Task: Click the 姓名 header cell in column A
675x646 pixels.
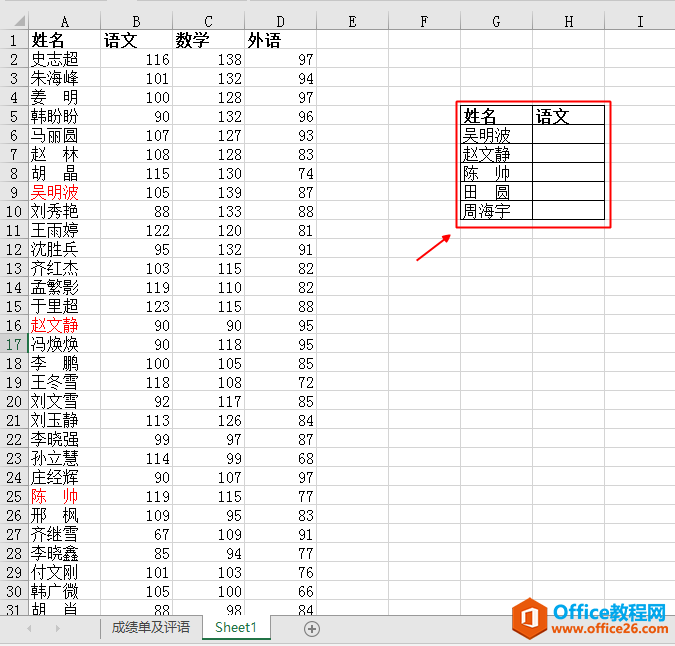Action: tap(65, 40)
